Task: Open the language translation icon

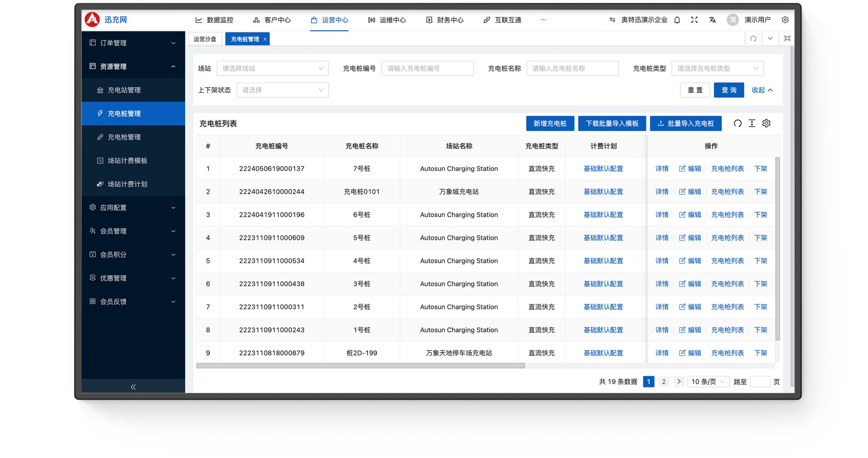Action: click(x=712, y=20)
